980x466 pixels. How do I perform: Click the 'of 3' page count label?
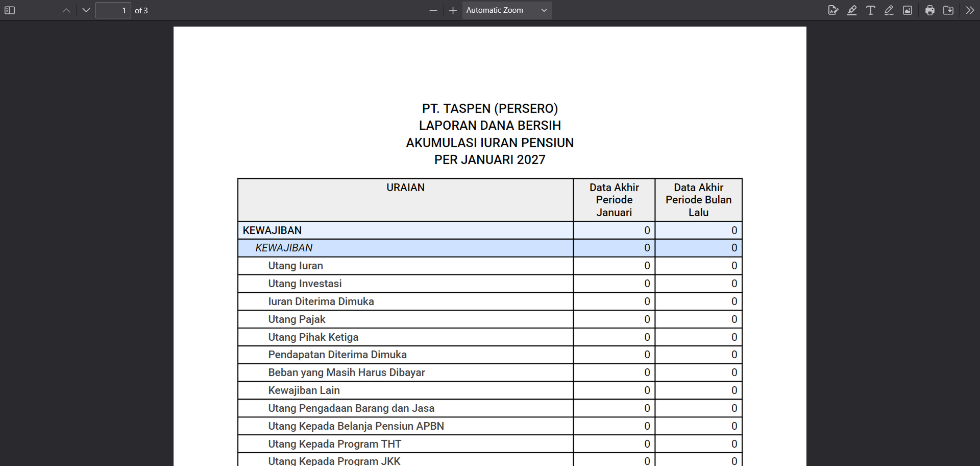tap(141, 10)
